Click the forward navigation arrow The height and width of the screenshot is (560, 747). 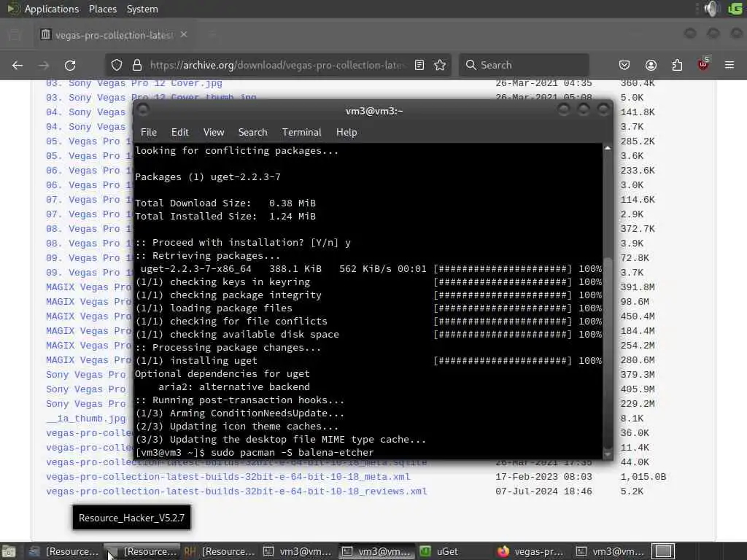(44, 65)
